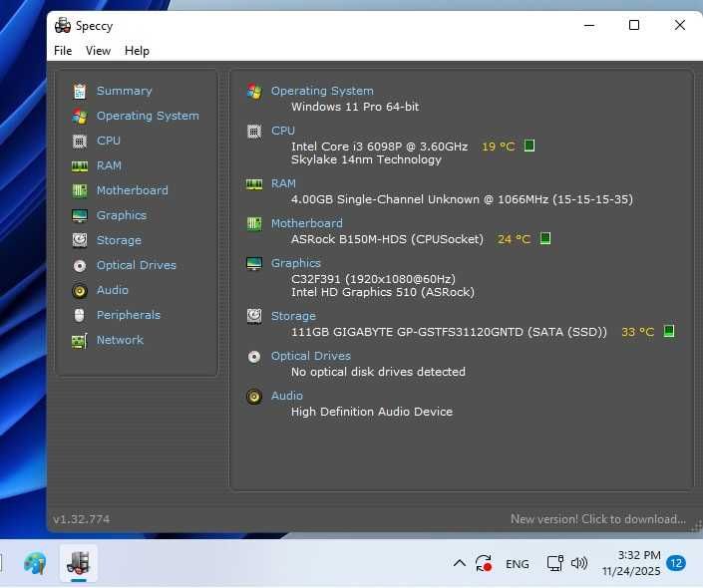
Task: Click the Storage disk icon in the sidebar
Action: pos(80,240)
